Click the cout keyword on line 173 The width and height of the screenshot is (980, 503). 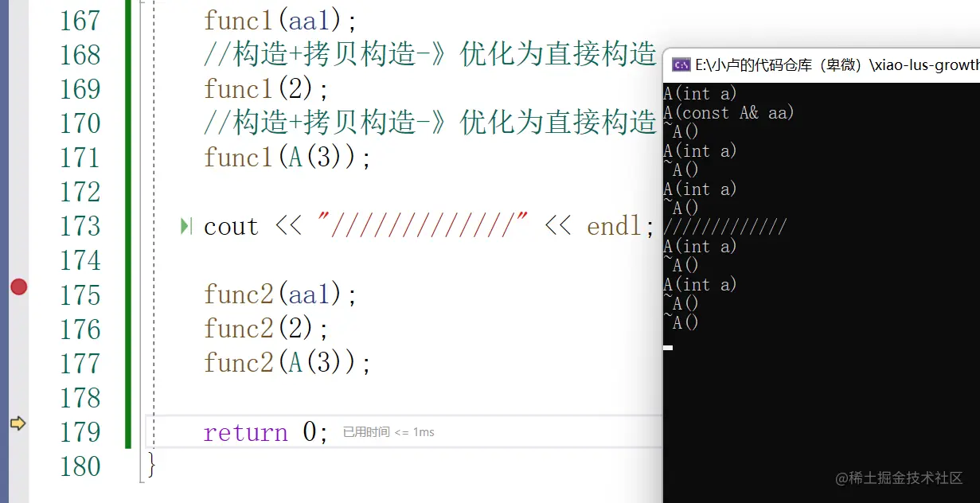pos(231,227)
